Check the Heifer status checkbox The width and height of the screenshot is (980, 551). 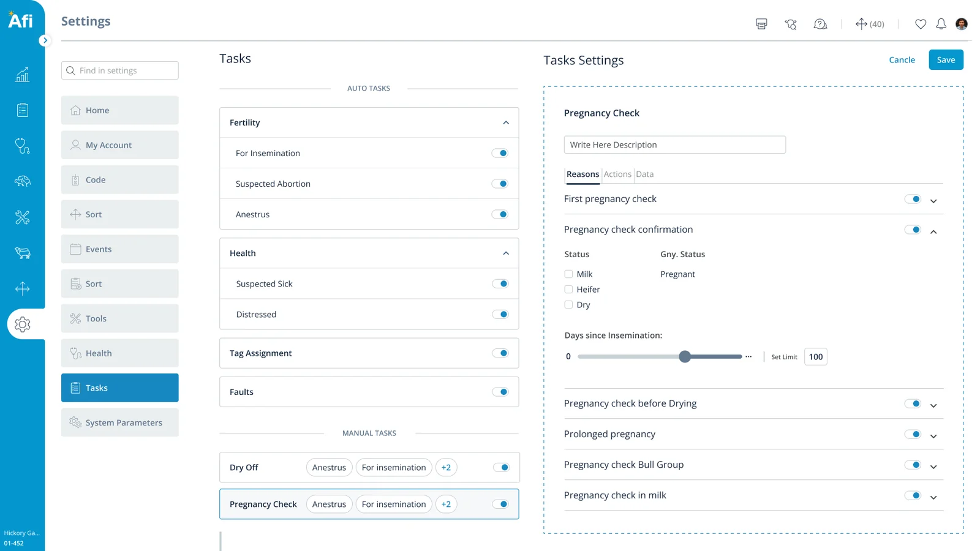tap(568, 290)
